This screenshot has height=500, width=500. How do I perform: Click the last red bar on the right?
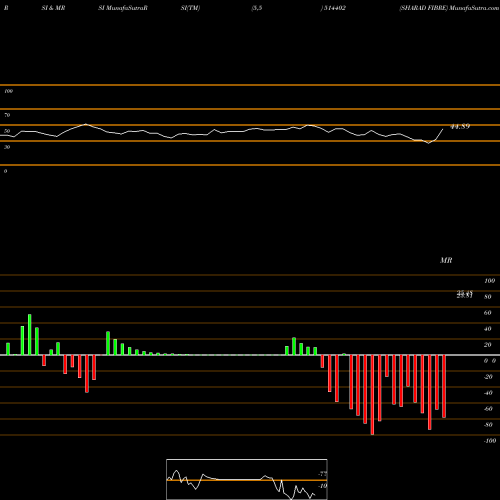[444, 386]
